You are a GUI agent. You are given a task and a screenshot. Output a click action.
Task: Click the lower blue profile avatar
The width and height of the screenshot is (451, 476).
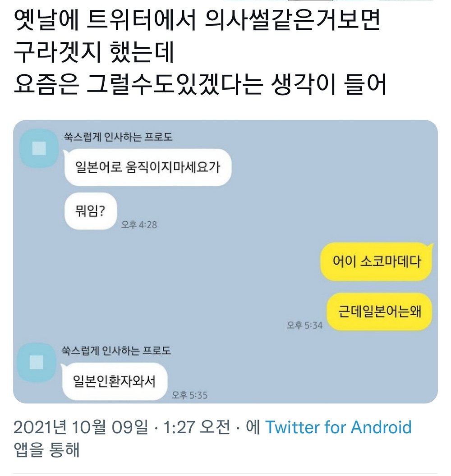click(37, 362)
